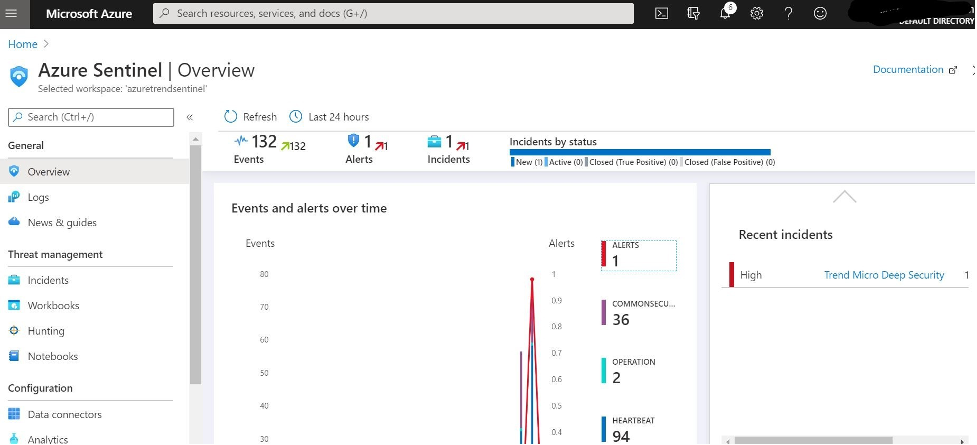Open the Documentation link

click(x=908, y=70)
